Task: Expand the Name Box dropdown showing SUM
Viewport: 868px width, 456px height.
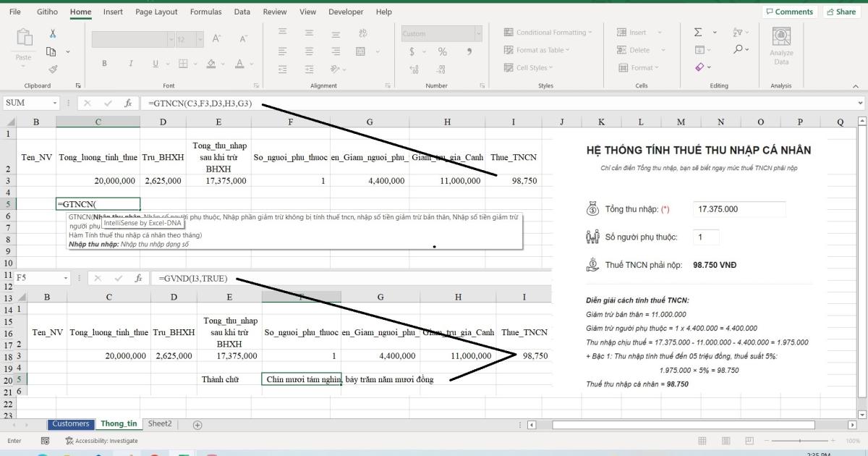Action: point(55,104)
